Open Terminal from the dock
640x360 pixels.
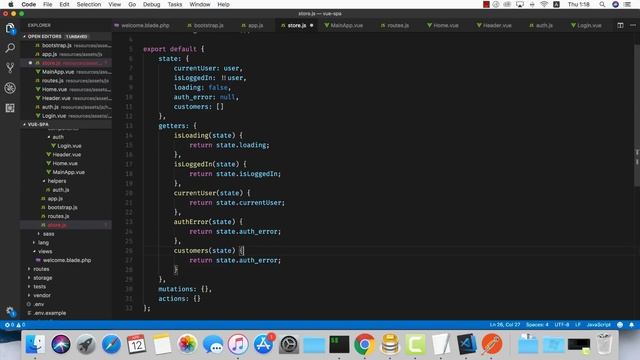(339, 344)
